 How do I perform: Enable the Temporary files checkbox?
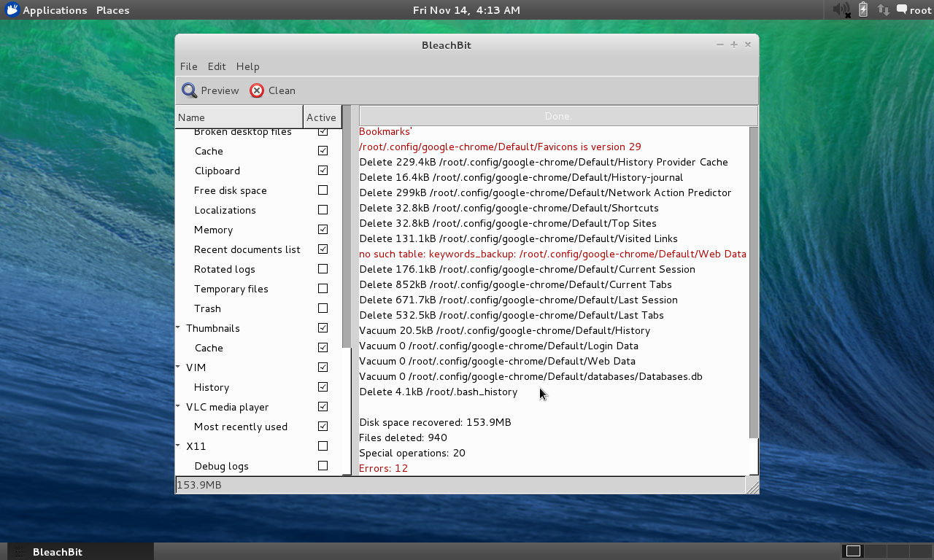coord(323,288)
